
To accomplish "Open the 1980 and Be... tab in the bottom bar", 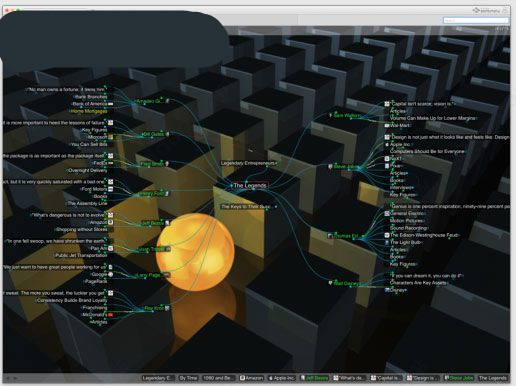I will [218, 378].
